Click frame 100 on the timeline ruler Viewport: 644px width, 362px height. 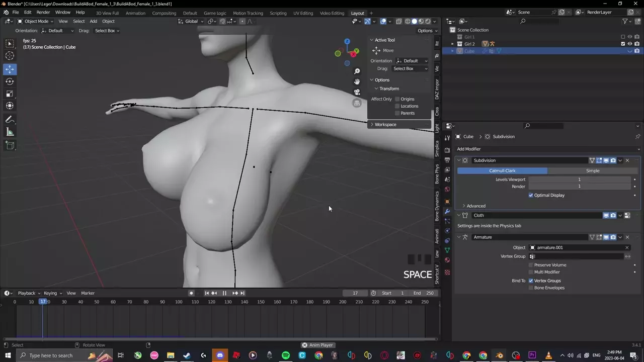(179, 302)
